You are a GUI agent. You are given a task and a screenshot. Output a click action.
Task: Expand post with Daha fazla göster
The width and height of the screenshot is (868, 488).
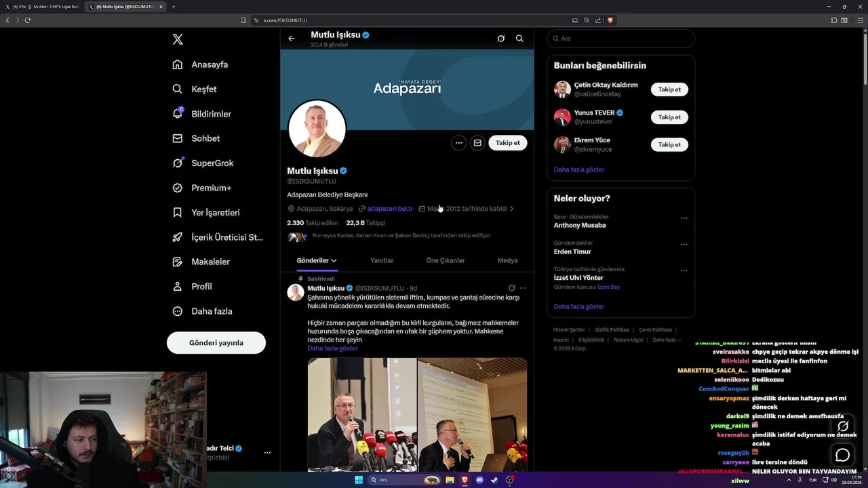pyautogui.click(x=332, y=348)
